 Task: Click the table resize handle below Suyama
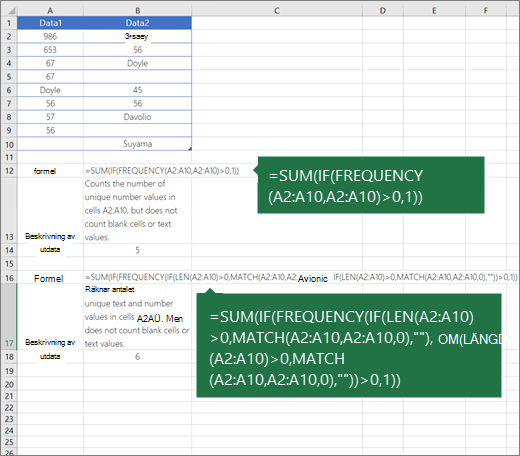190,149
